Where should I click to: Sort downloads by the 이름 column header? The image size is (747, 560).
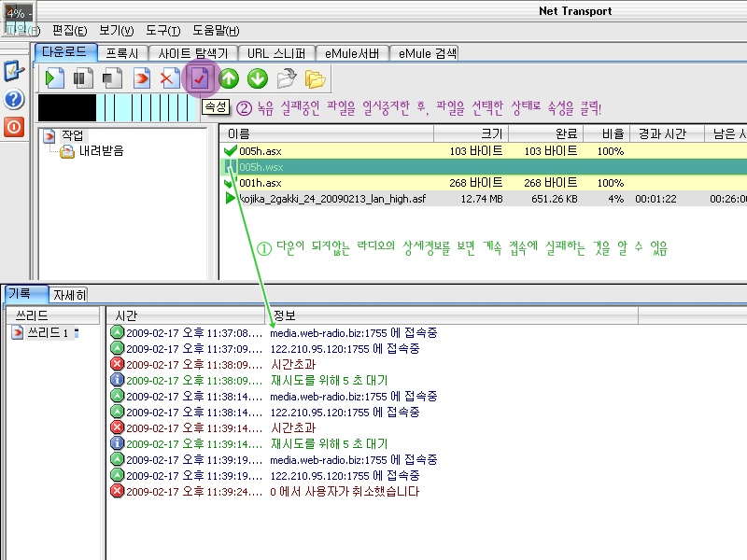(326, 133)
